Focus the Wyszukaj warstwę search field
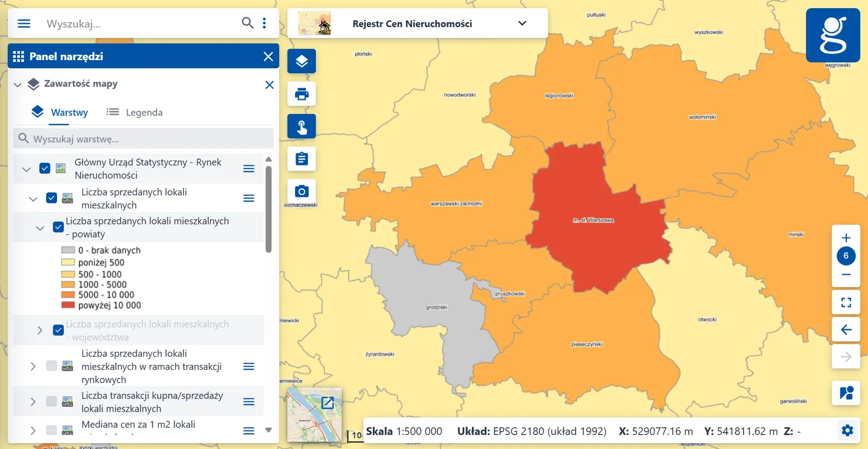The width and height of the screenshot is (868, 449). 143,139
